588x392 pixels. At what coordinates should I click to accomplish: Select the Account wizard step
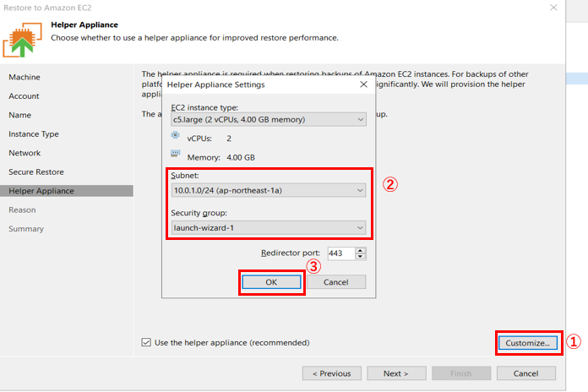click(x=24, y=96)
